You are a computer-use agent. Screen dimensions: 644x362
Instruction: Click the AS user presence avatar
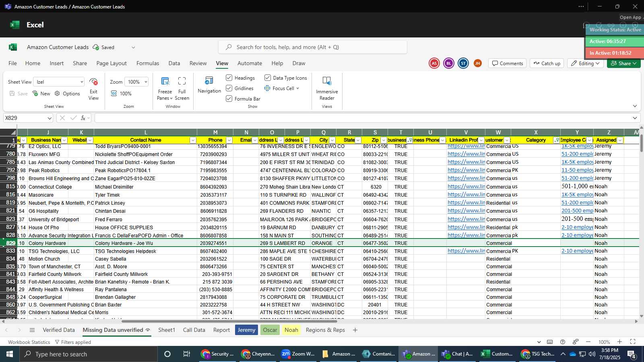pyautogui.click(x=434, y=63)
